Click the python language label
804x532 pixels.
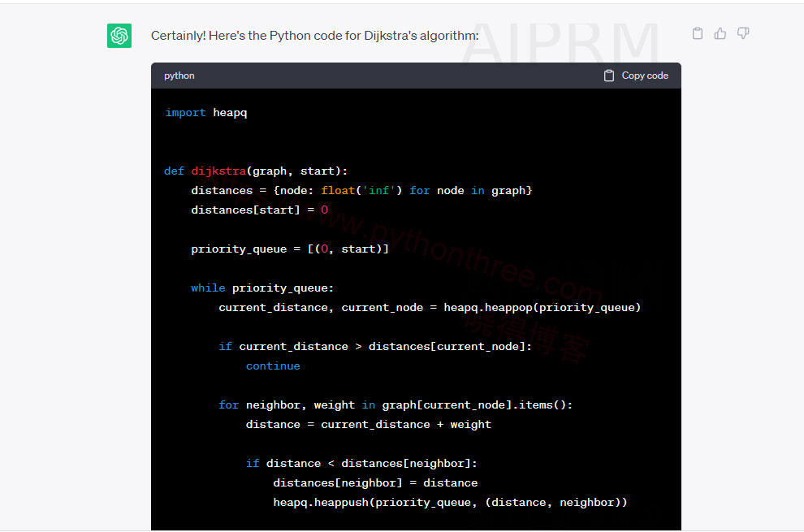coord(179,76)
